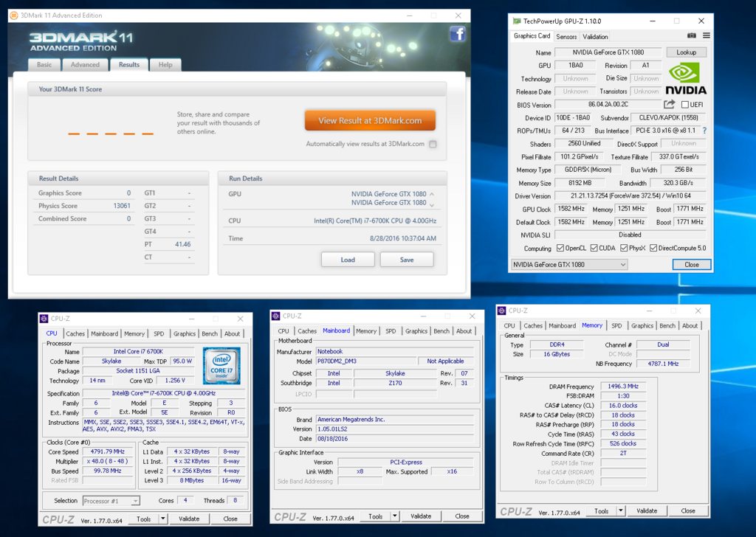Screen dimensions: 756x537
Task: Click the Close button in GPU-Z
Action: point(691,264)
